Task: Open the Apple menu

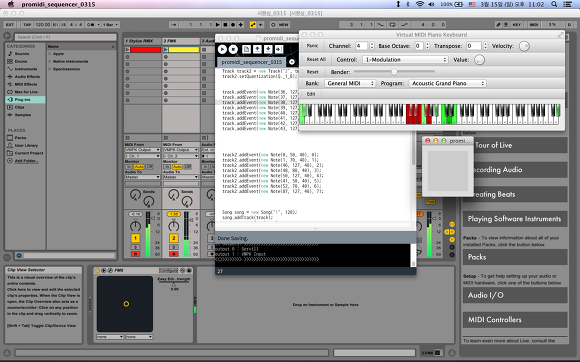Action: [x=11, y=4]
